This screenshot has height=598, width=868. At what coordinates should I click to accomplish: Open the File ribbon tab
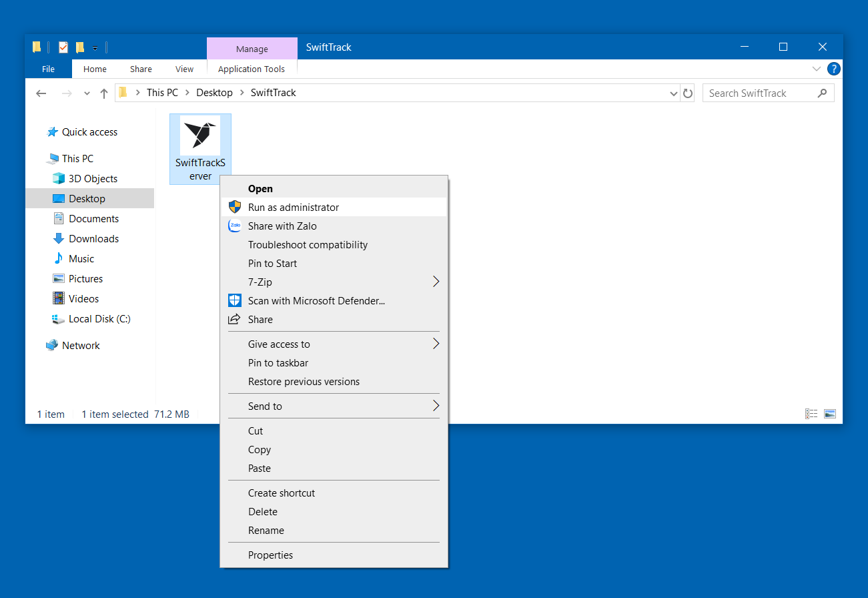(49, 69)
